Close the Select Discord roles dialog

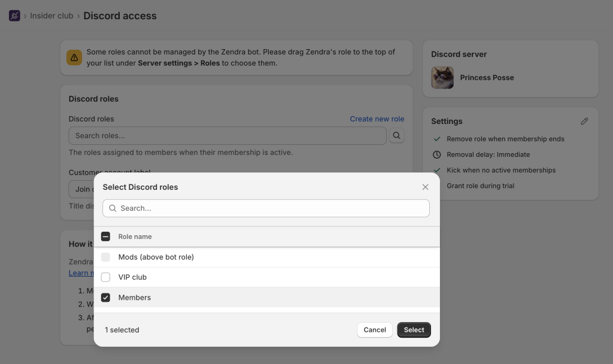tap(426, 187)
